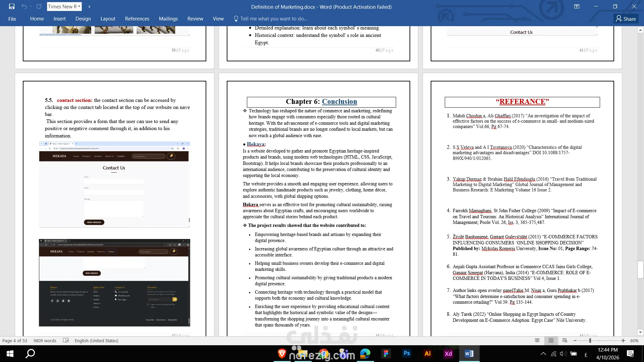This screenshot has width=644, height=362.
Task: Open the Mailings tab
Action: [x=168, y=19]
